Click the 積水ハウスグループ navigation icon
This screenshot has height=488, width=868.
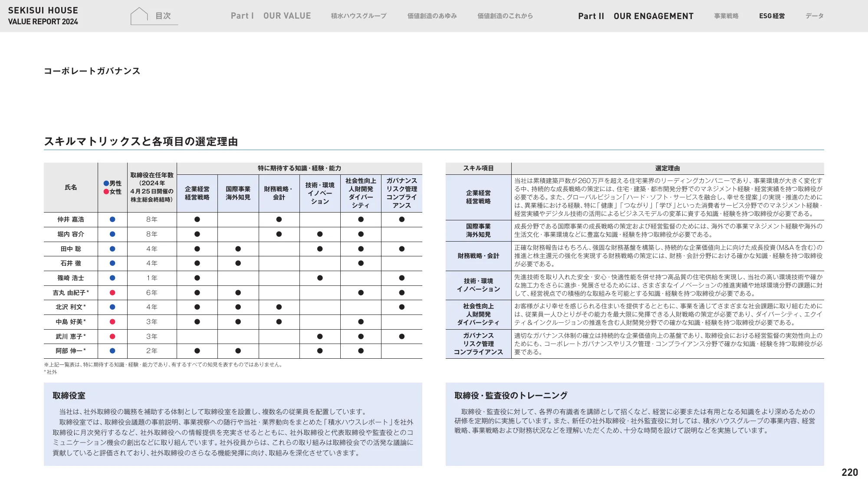click(x=358, y=16)
